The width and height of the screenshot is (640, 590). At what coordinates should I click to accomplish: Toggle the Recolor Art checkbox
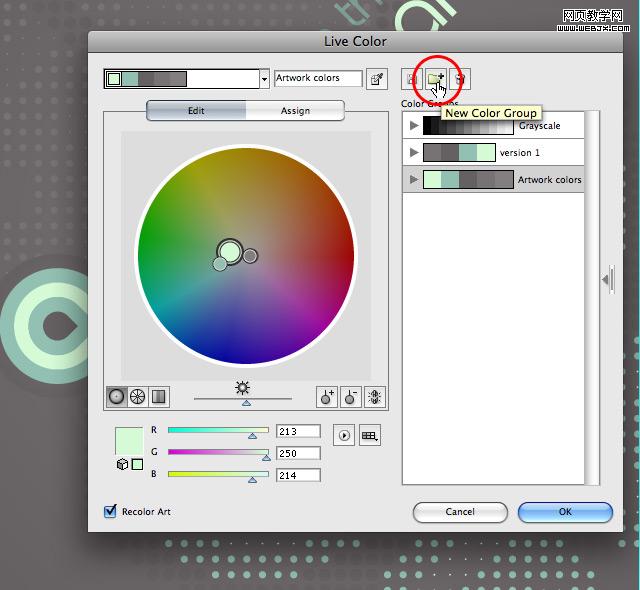[x=110, y=511]
